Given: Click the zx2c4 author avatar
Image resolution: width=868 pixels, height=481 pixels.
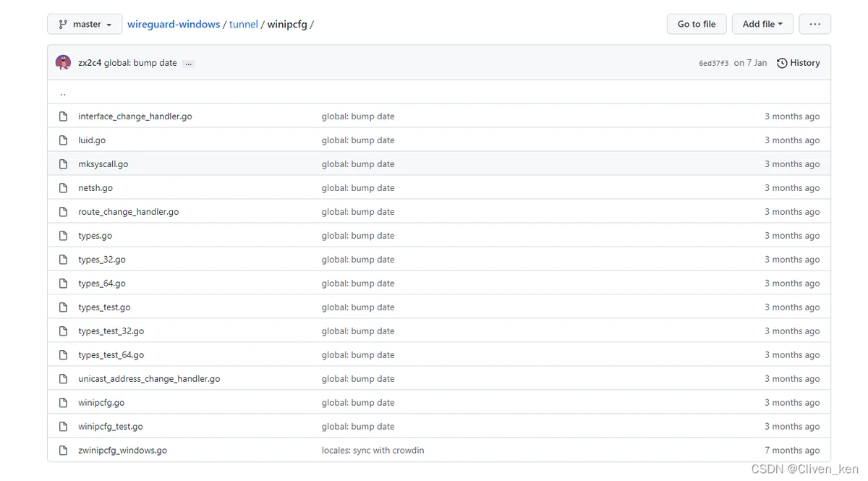Looking at the screenshot, I should coord(64,63).
